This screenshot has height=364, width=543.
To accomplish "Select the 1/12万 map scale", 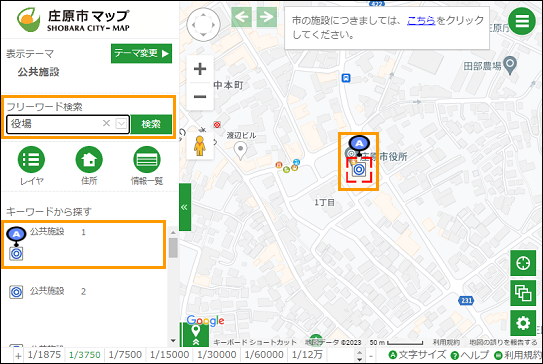I will pos(307,355).
